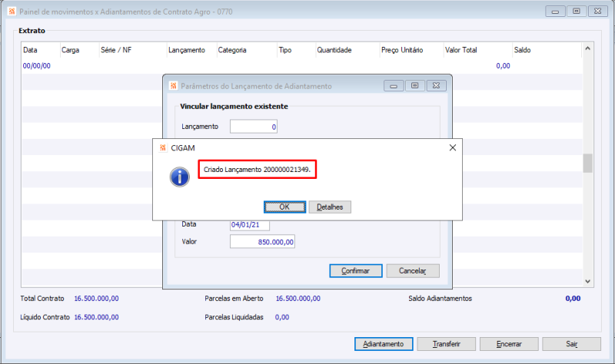Click the Encerrar button
This screenshot has width=615, height=364.
[x=509, y=344]
